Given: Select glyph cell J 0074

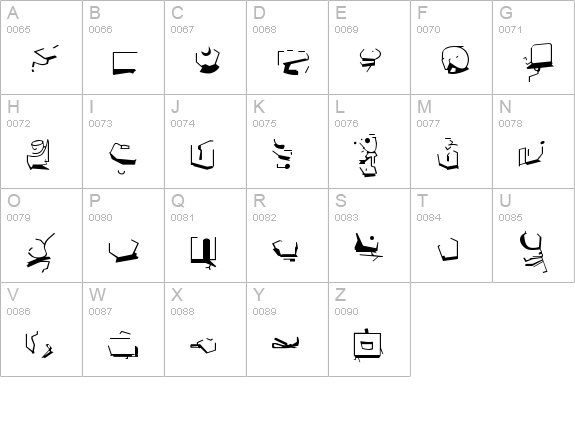Looking at the screenshot, I should [205, 142].
